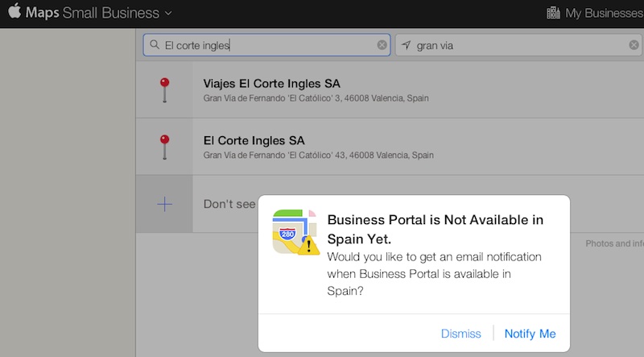
Task: Click address ending '3, 46008 Valencia, Spain'
Action: 316,98
